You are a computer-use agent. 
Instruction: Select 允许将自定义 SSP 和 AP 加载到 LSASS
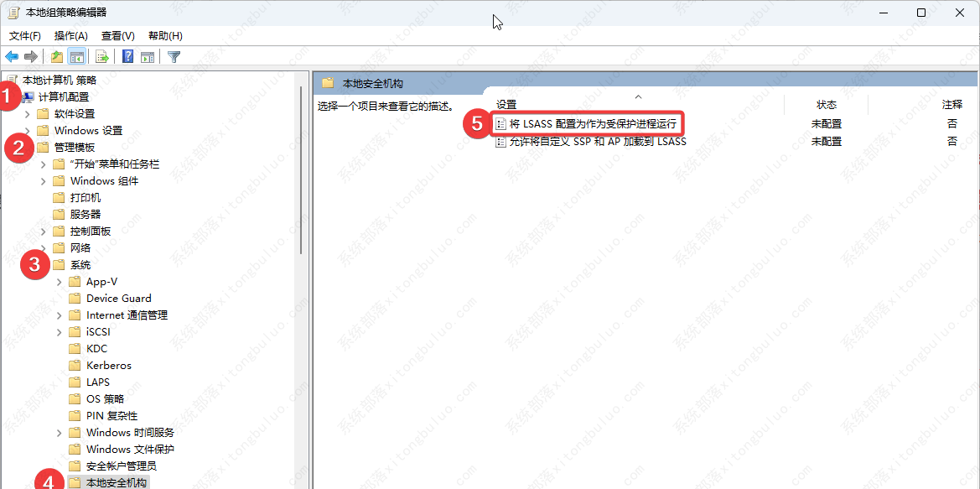coord(598,142)
